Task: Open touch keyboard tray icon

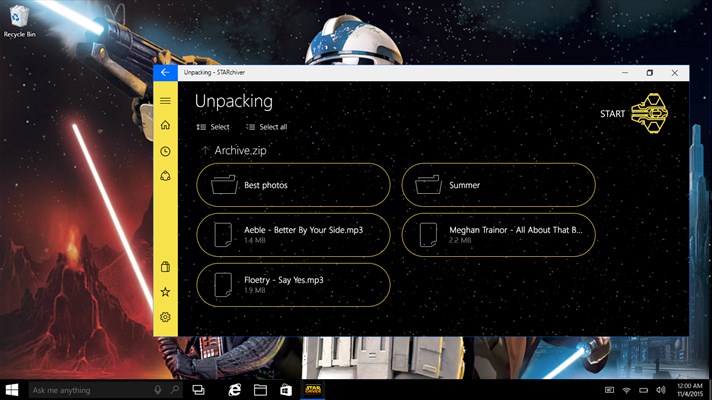Action: coord(609,390)
